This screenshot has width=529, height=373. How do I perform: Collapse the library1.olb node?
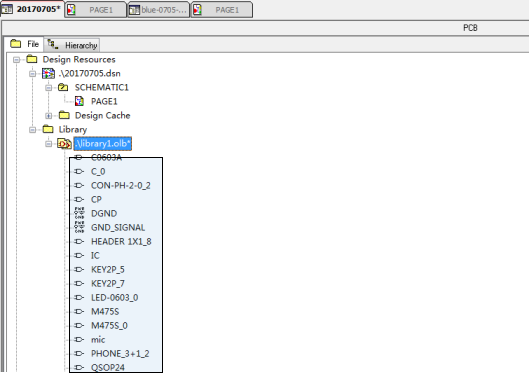[x=49, y=144]
